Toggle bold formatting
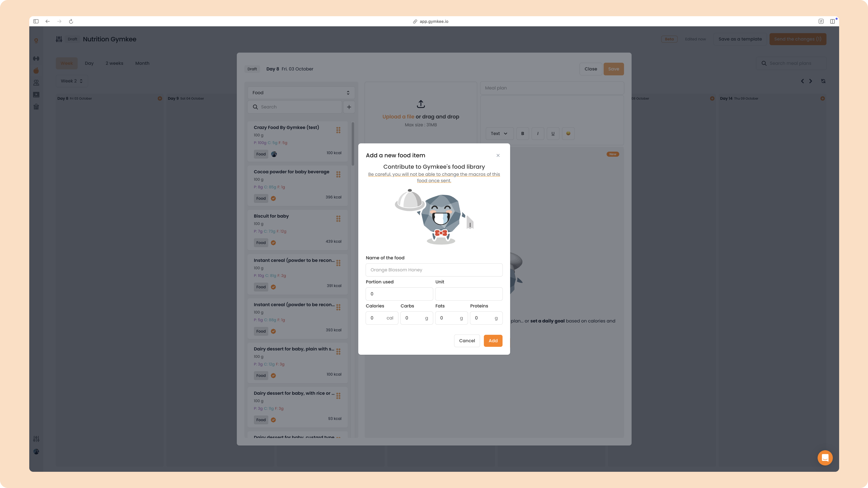 522,133
